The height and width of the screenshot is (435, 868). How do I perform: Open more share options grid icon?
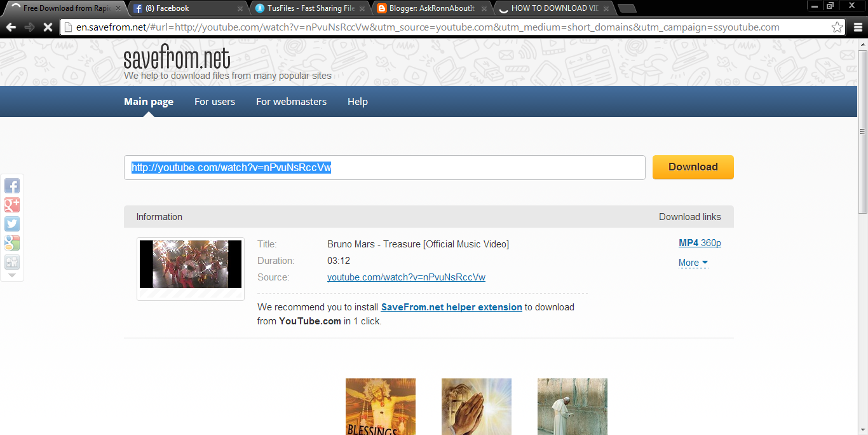12,262
